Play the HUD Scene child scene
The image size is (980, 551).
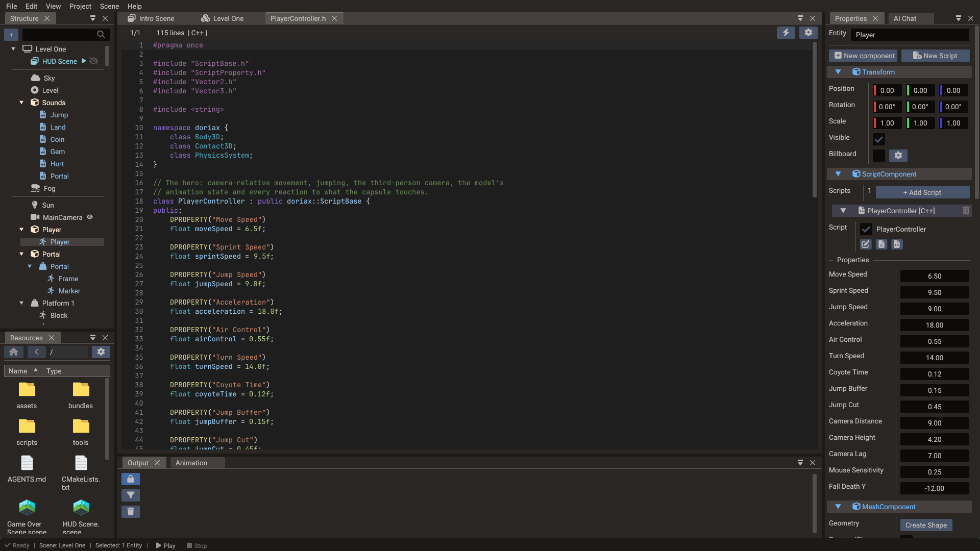[84, 61]
